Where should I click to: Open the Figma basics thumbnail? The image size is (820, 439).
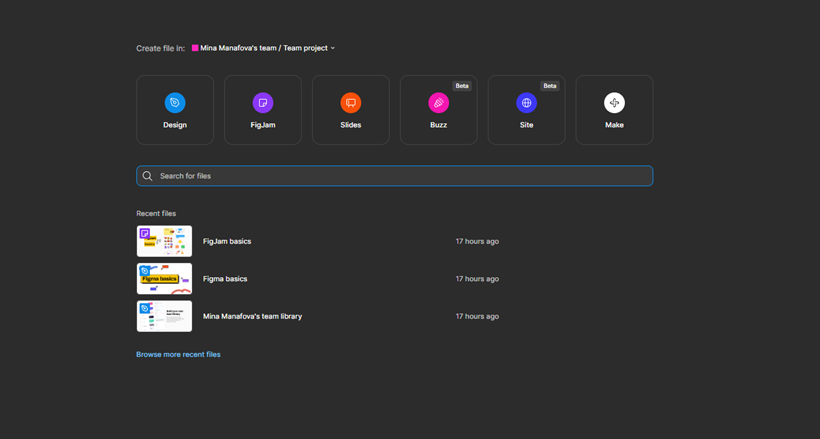click(x=164, y=279)
